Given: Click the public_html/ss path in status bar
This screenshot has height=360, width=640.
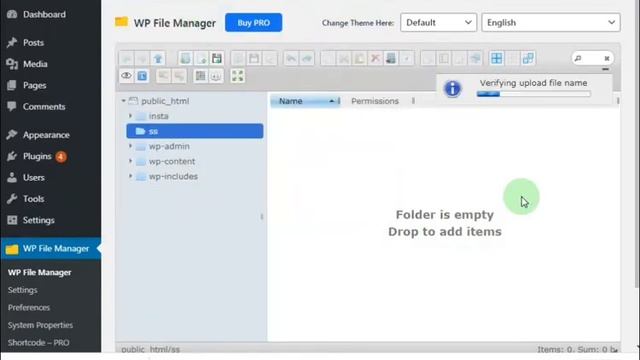Looking at the screenshot, I should coord(150,349).
